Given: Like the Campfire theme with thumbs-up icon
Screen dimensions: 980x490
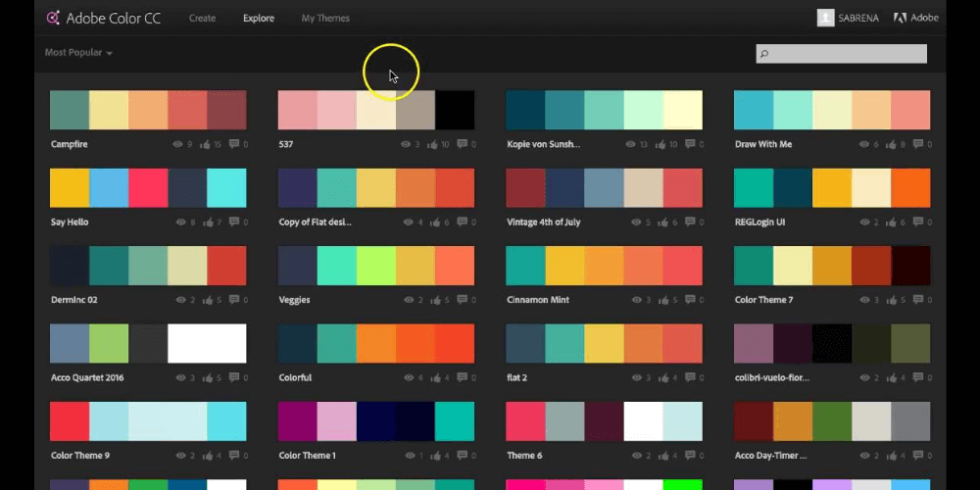Looking at the screenshot, I should [205, 144].
